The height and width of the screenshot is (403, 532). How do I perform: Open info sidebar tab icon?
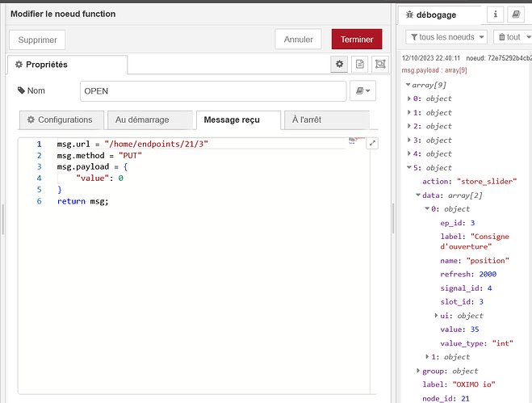tap(494, 15)
